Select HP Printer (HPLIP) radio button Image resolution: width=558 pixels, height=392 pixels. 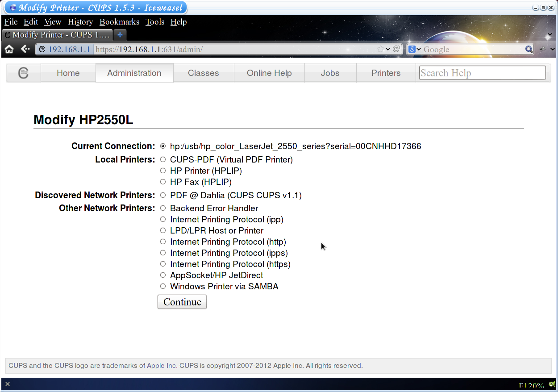pos(163,171)
